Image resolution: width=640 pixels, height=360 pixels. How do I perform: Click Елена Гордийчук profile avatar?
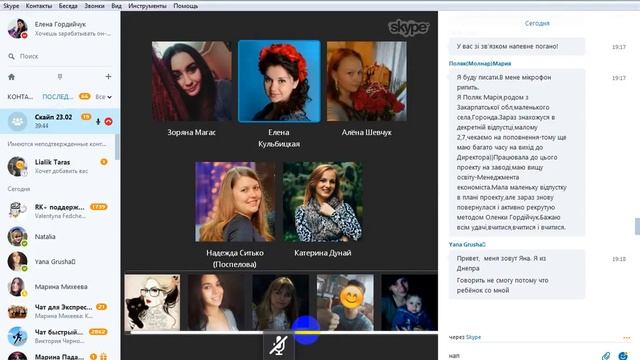tap(18, 29)
